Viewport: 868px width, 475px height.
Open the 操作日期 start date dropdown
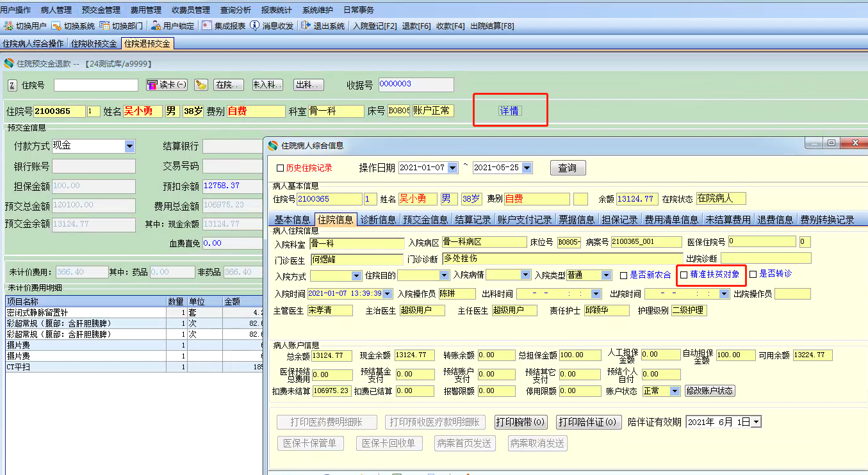452,168
